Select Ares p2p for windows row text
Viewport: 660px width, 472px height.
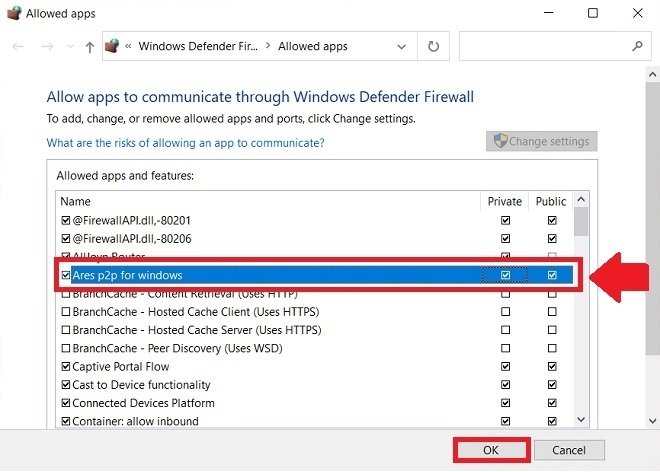pyautogui.click(x=127, y=275)
